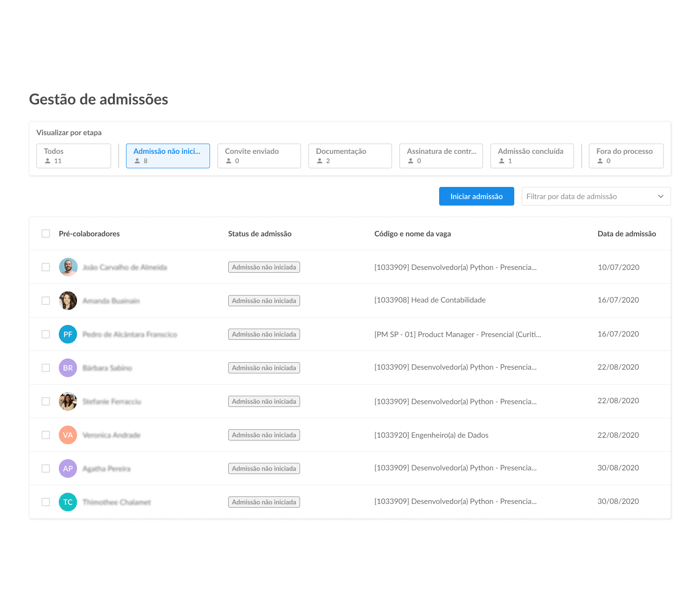Screen dimensions: 700x606
Task: Click the AP initials avatar
Action: coord(68,468)
